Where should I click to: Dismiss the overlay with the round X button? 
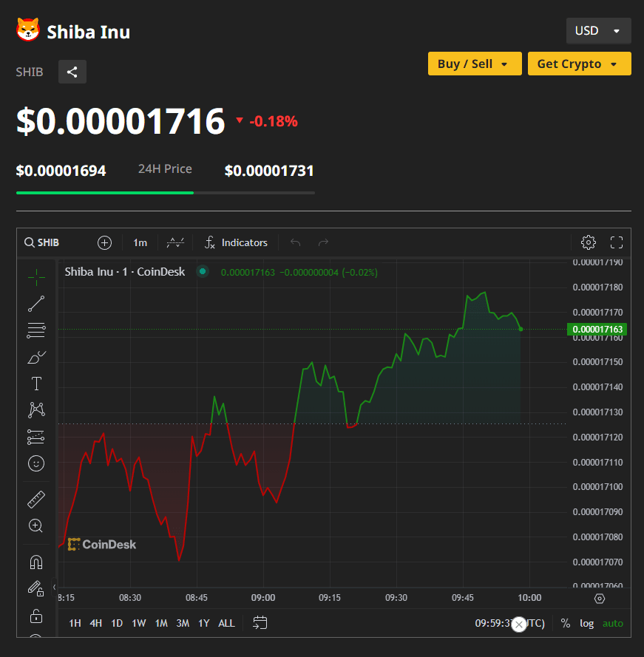point(519,624)
